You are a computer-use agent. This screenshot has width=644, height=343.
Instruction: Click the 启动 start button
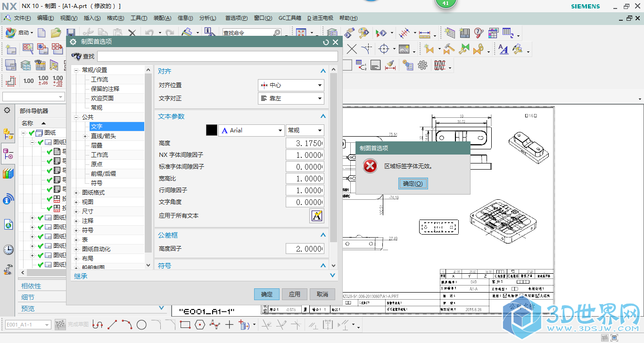click(x=19, y=33)
